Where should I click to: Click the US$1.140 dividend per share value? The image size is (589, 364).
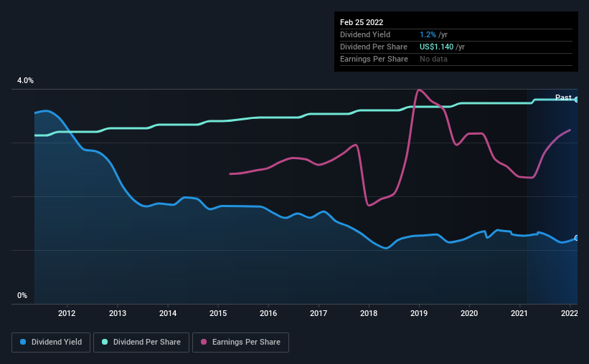pos(437,47)
